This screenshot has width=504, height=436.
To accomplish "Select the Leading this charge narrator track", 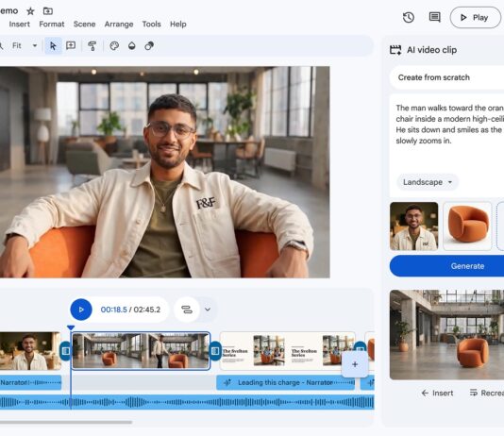I will point(285,382).
